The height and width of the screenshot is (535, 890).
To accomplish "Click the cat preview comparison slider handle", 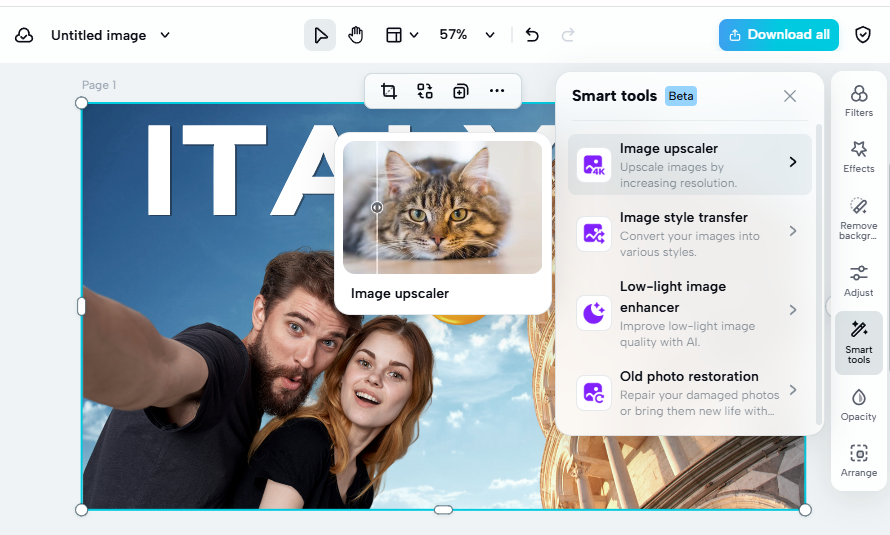I will [x=377, y=208].
